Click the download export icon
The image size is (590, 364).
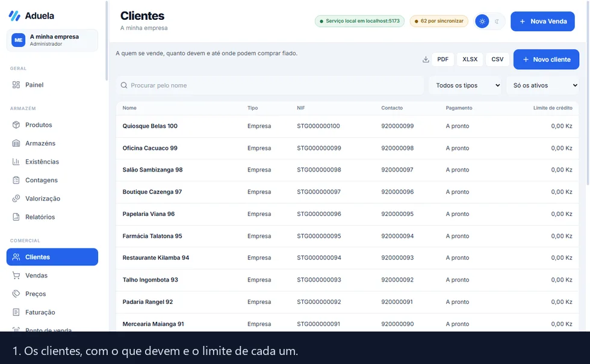(x=426, y=60)
